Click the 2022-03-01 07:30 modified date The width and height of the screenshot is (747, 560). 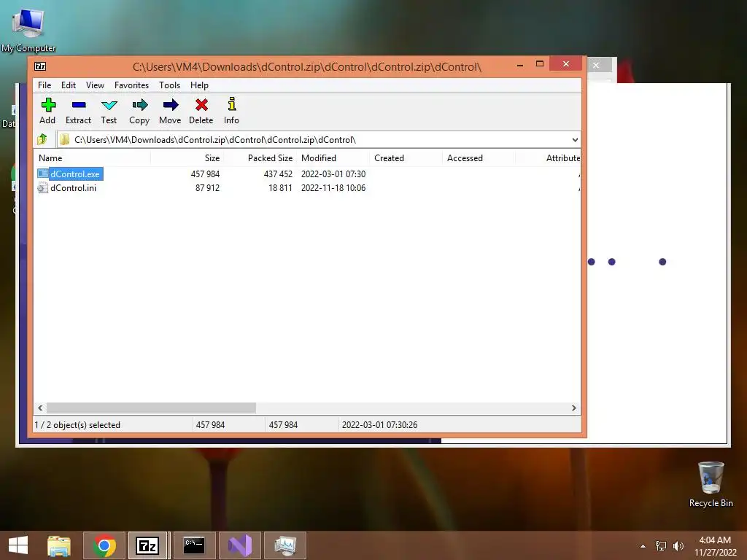click(333, 174)
